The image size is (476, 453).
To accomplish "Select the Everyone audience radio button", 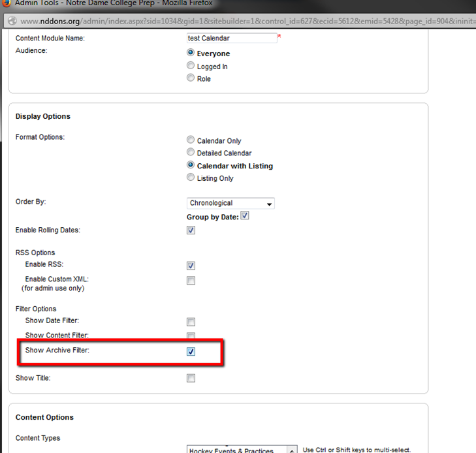I will tap(191, 52).
